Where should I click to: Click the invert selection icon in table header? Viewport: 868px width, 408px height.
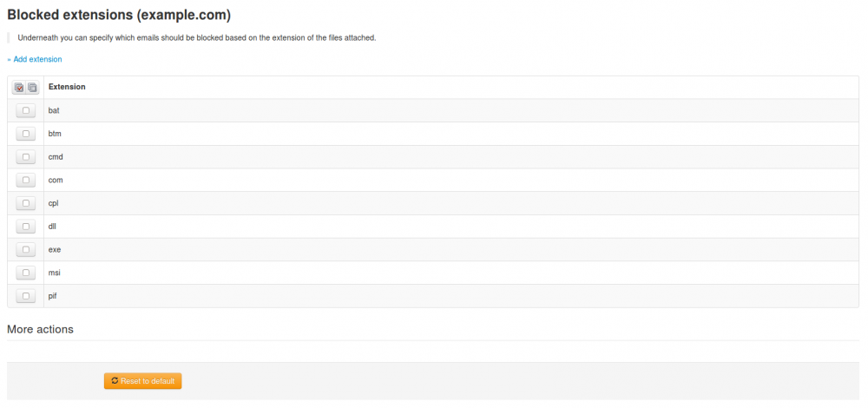(32, 88)
